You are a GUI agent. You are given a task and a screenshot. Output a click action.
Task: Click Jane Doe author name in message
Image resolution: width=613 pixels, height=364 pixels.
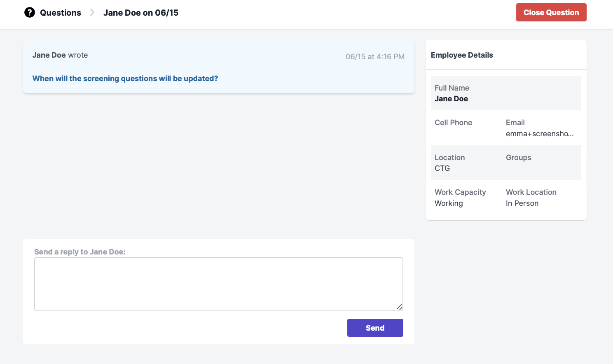pos(49,55)
